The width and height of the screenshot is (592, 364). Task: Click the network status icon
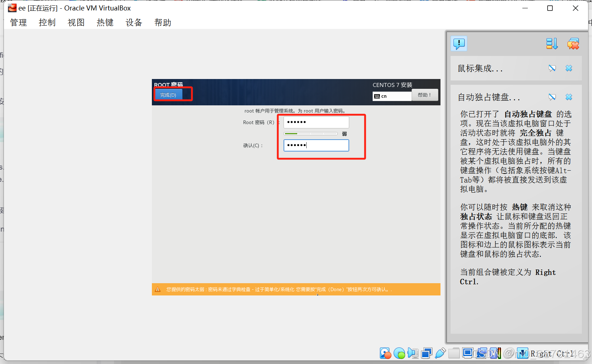coord(426,353)
